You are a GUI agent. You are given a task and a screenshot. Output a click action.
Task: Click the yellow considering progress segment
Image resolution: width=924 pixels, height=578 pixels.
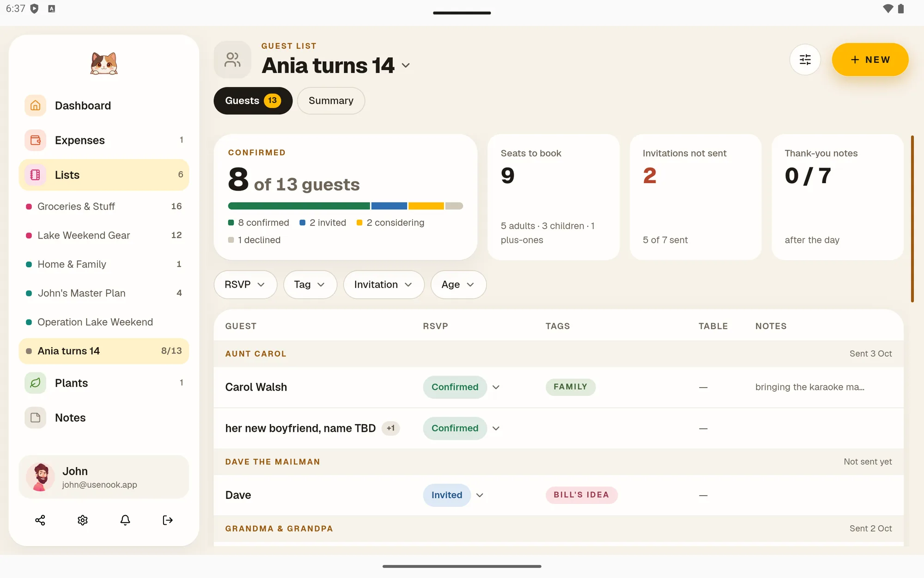[x=426, y=206]
